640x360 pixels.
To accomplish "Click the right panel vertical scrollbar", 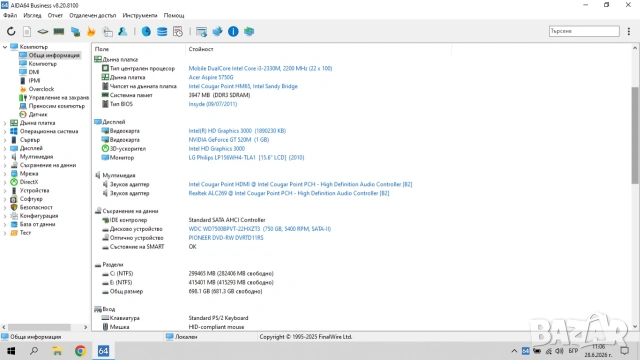I will pyautogui.click(x=635, y=135).
